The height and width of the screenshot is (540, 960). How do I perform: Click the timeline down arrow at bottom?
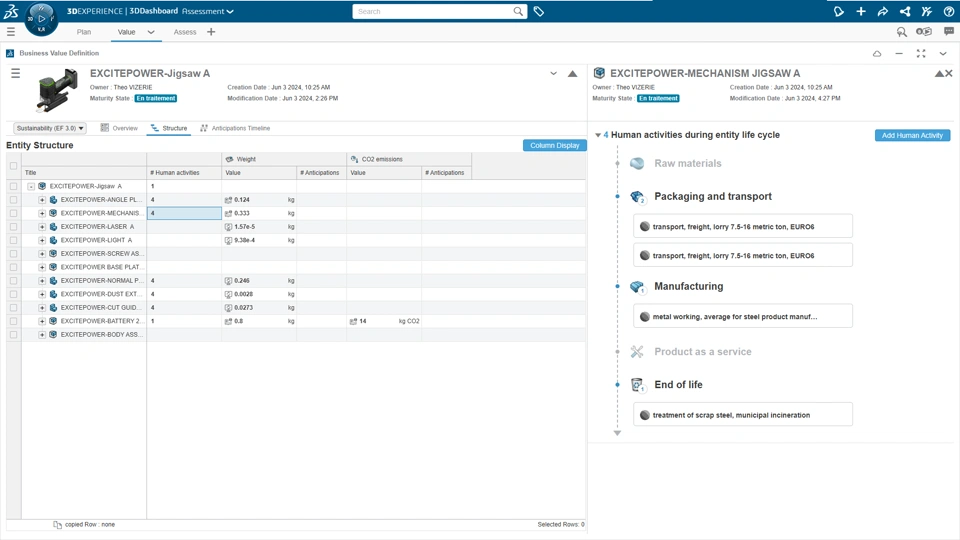coord(617,433)
